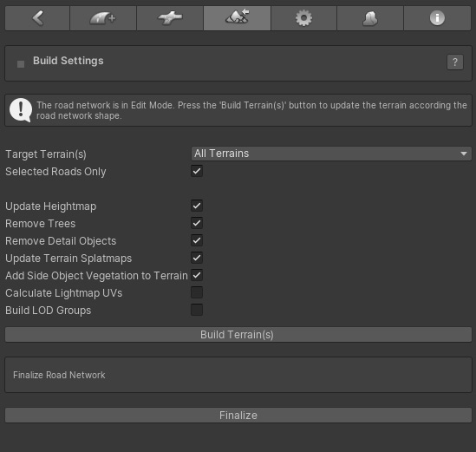Disable Remove Trees checkbox

click(197, 223)
